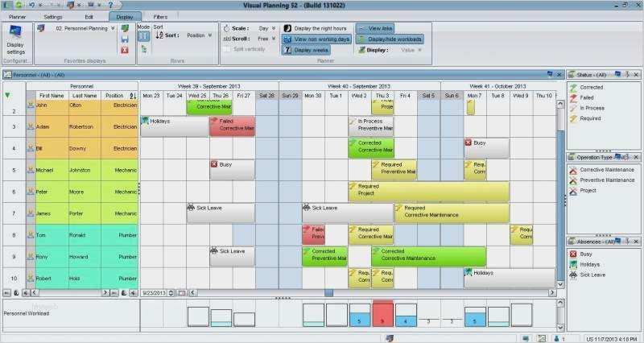The height and width of the screenshot is (343, 644).
Task: Click the blue workload bar for Wed 2
Action: 360,320
